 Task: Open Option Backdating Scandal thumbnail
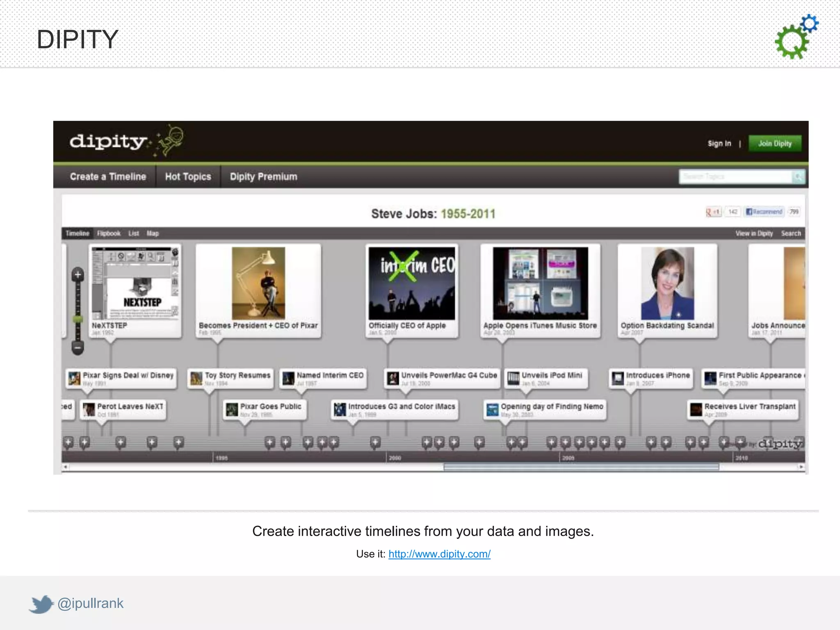(x=668, y=283)
